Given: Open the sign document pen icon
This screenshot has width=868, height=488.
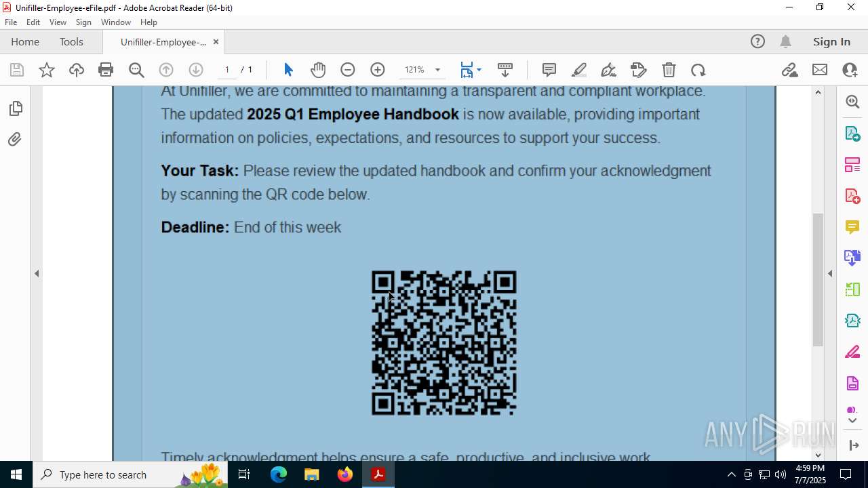Looking at the screenshot, I should tap(608, 70).
